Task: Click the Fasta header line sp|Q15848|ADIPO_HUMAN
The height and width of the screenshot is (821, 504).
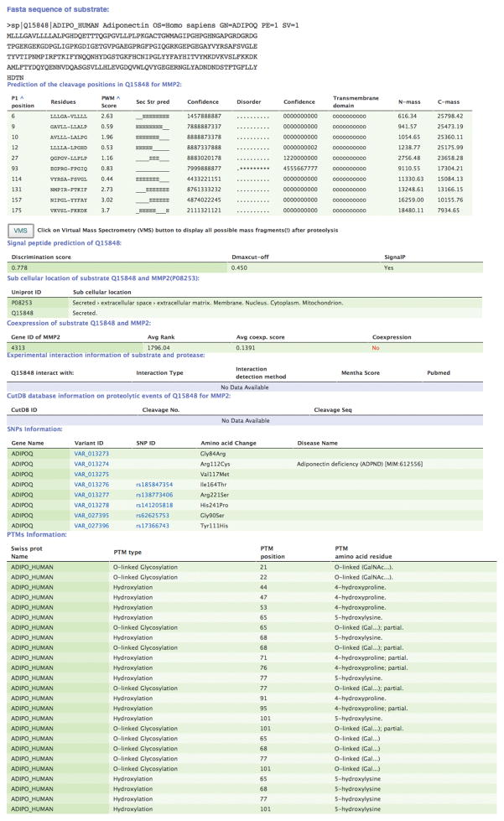Action: click(x=153, y=25)
